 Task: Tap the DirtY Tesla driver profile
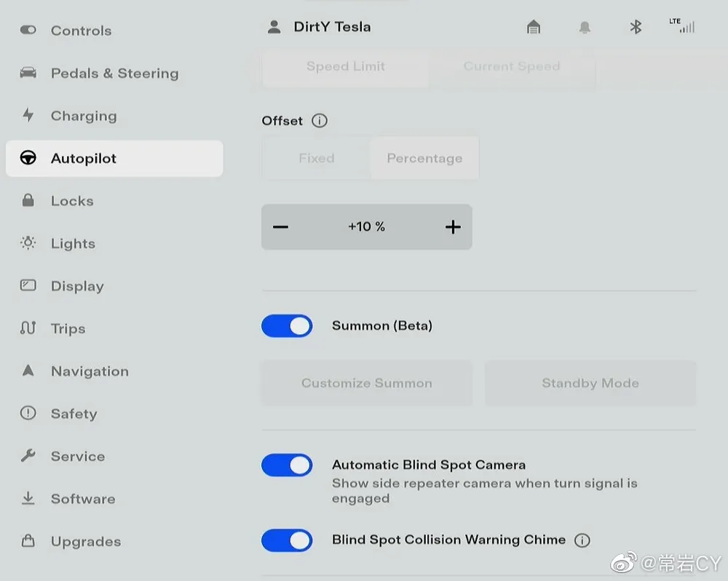click(319, 28)
